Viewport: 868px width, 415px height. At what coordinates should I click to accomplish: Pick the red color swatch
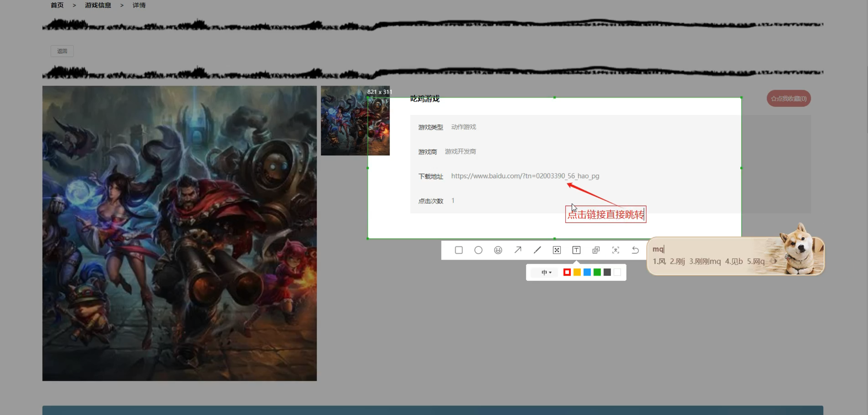tap(567, 272)
